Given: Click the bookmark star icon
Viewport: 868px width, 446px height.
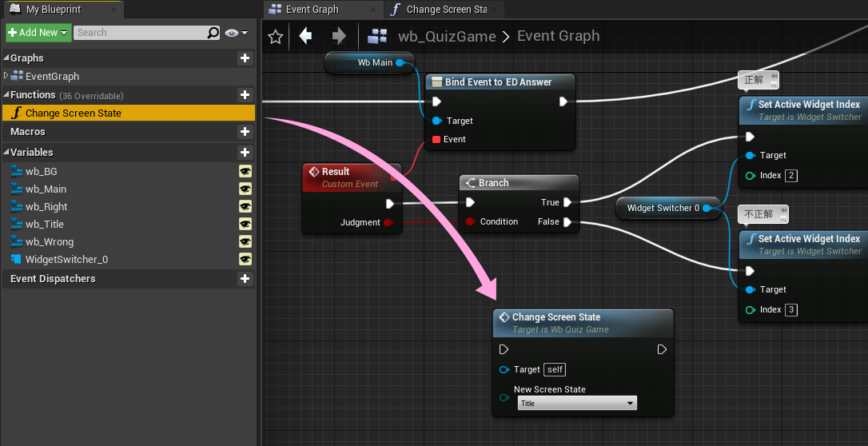Looking at the screenshot, I should (275, 37).
